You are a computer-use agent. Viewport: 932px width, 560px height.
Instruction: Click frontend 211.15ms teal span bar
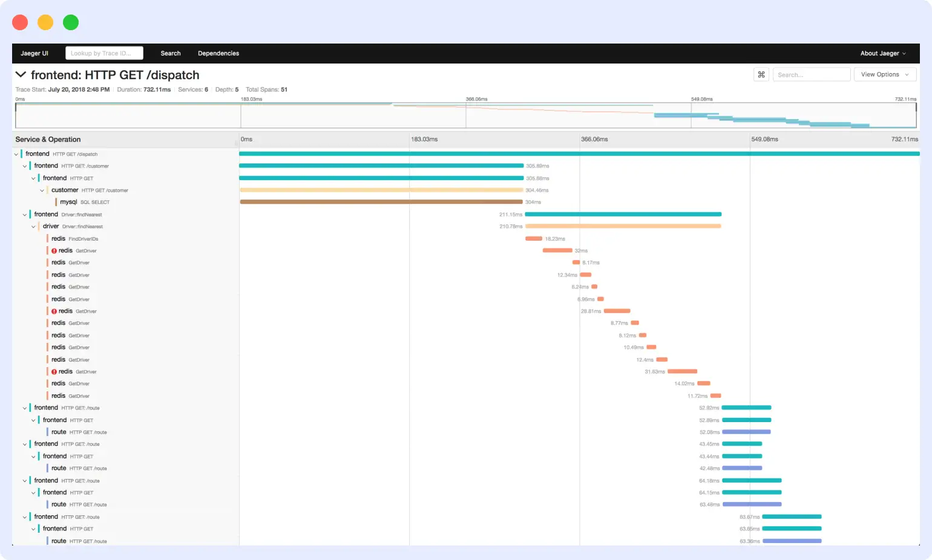(x=623, y=214)
